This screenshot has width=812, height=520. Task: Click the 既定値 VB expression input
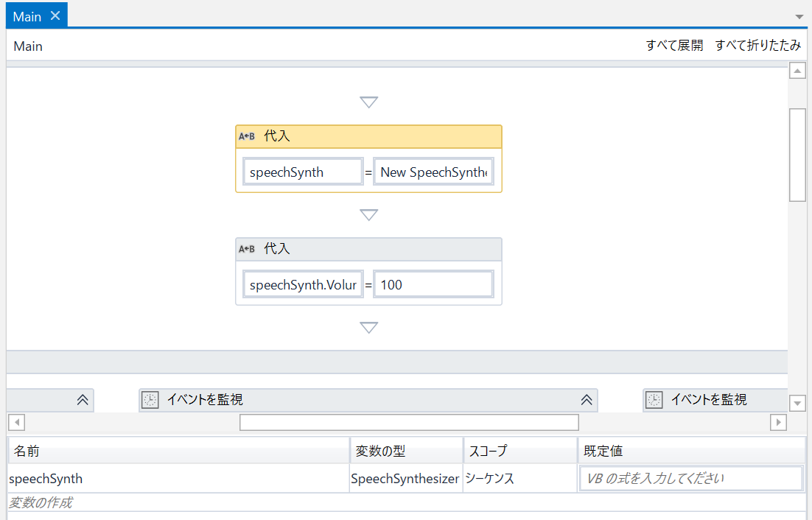(691, 479)
